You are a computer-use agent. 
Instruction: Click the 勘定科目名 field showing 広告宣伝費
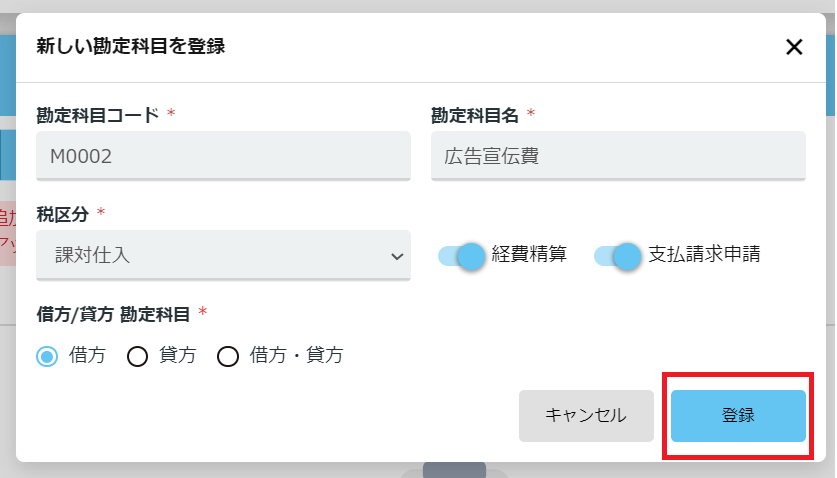(x=618, y=156)
